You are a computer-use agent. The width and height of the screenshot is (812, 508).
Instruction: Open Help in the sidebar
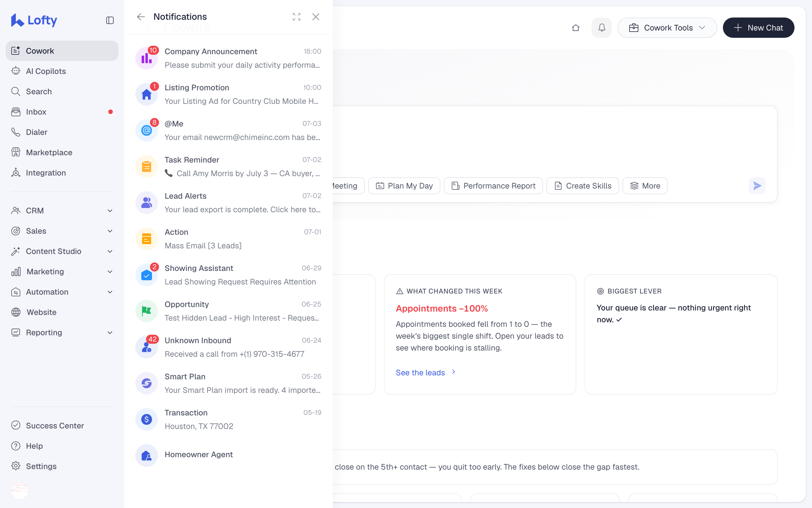point(62,446)
